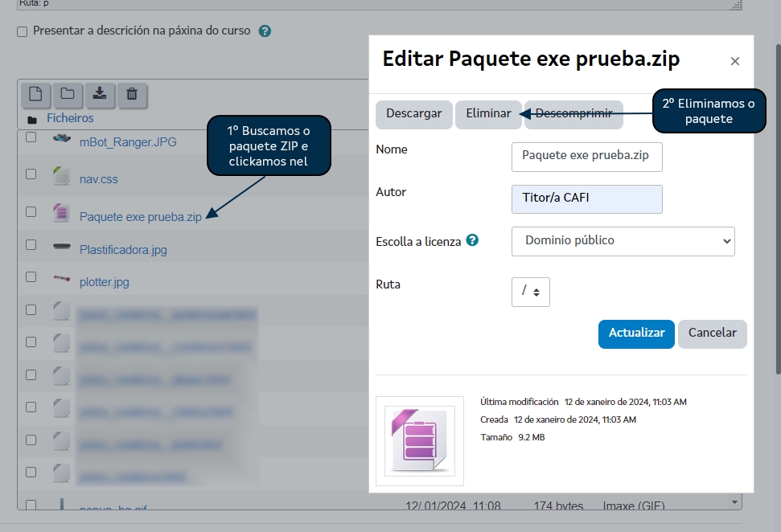Open the Plastificadora.jpg file link
Viewport: 781px width, 532px height.
pyautogui.click(x=123, y=250)
